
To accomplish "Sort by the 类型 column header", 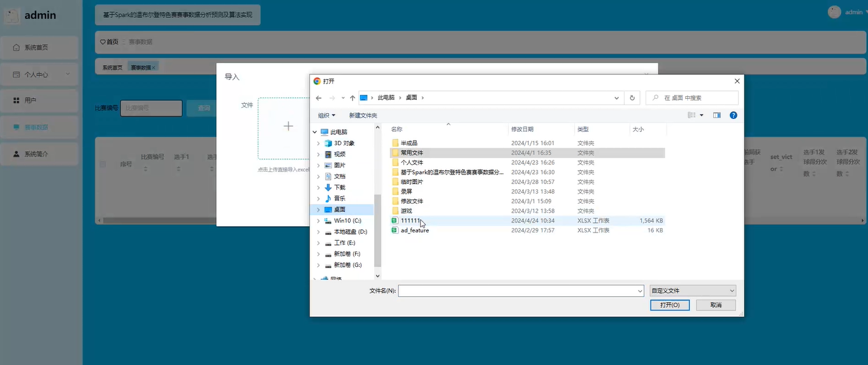I will pos(602,129).
